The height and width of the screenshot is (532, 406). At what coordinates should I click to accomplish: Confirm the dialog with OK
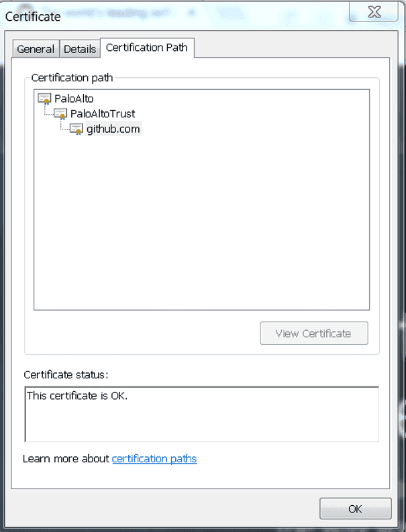tap(355, 509)
